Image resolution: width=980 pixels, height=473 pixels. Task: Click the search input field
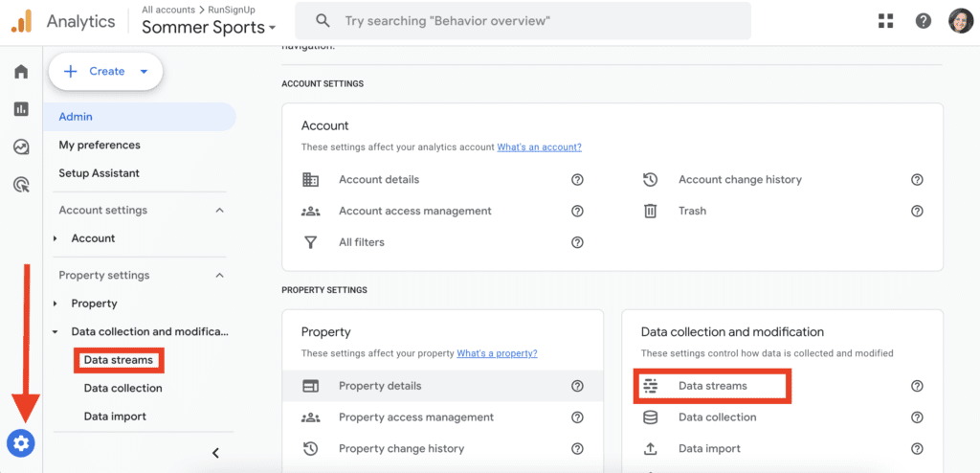523,21
